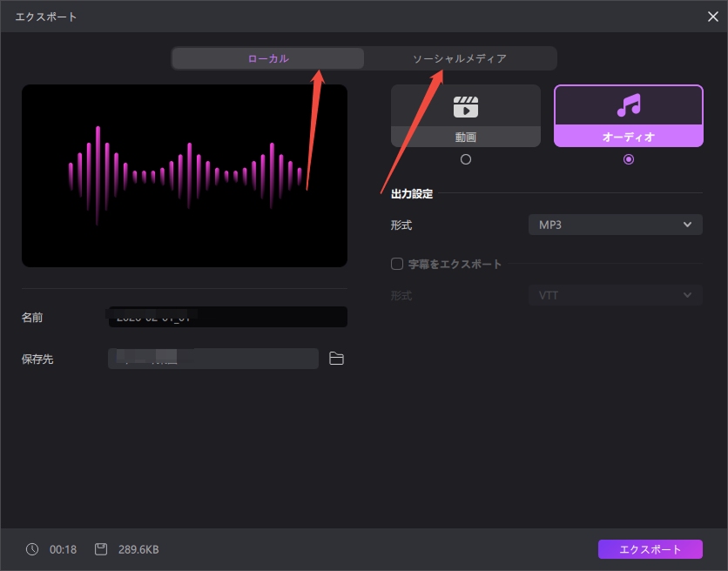This screenshot has width=728, height=571.
Task: Open the VTT subtitle format dropdown
Action: (x=615, y=295)
